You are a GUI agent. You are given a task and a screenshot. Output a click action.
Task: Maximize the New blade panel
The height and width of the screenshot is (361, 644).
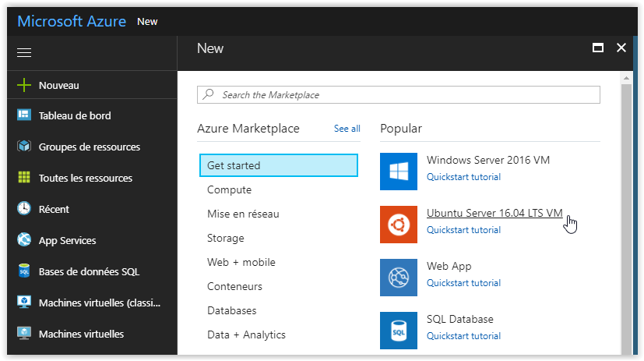tap(598, 48)
